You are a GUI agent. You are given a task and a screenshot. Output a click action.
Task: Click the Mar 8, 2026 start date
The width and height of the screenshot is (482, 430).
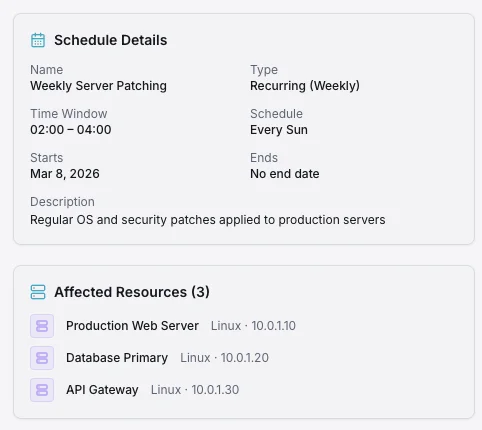pyautogui.click(x=65, y=174)
